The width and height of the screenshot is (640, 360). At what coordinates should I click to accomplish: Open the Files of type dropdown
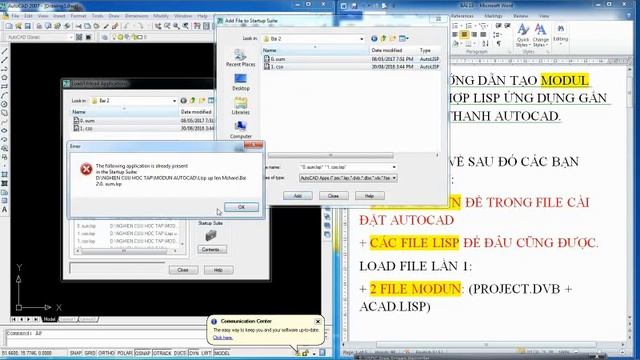[394, 178]
